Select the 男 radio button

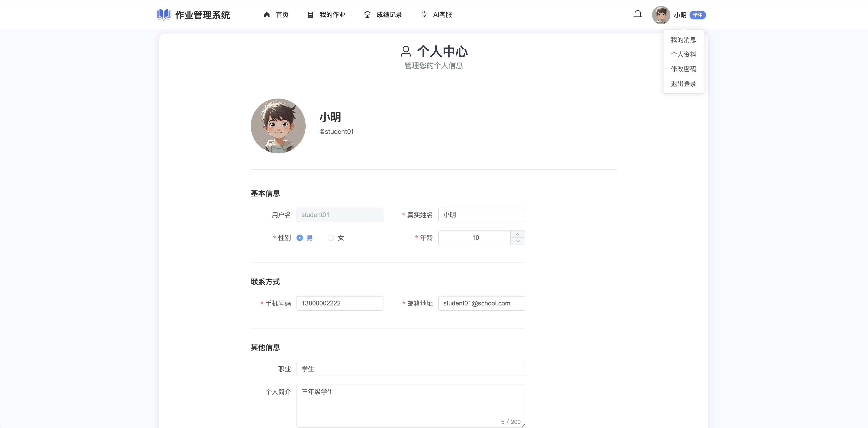(x=299, y=238)
